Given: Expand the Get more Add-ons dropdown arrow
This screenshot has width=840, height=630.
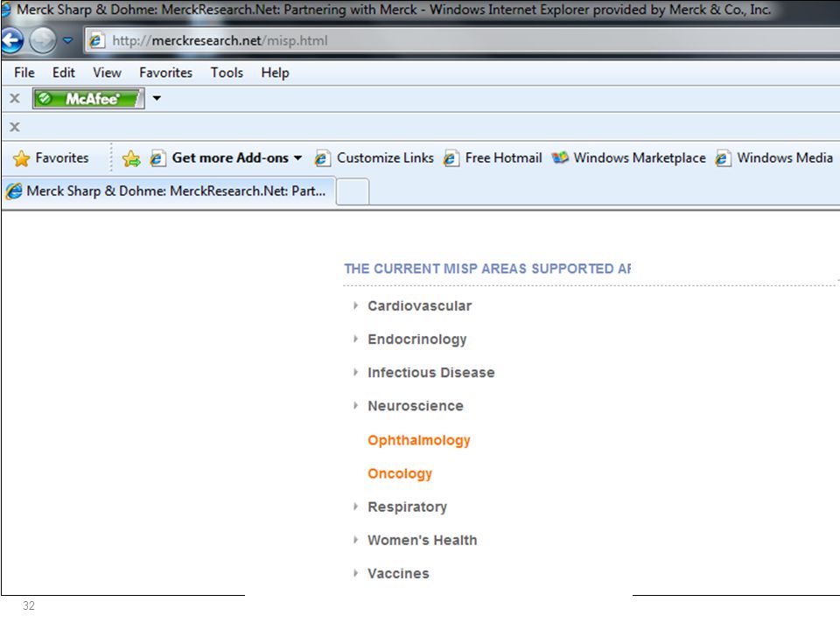Looking at the screenshot, I should (x=297, y=158).
